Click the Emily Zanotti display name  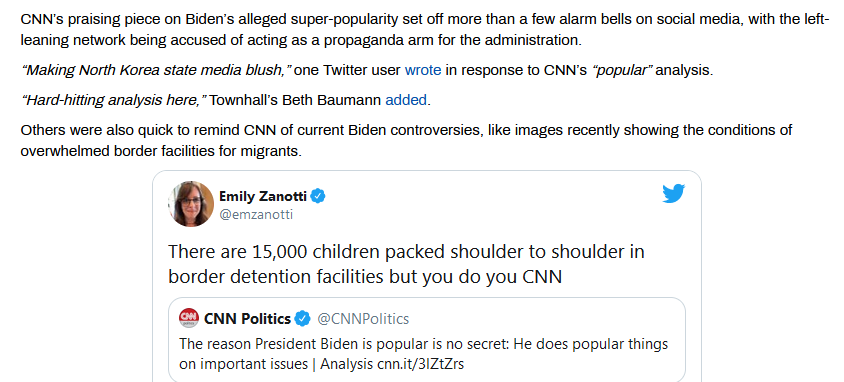click(x=263, y=196)
